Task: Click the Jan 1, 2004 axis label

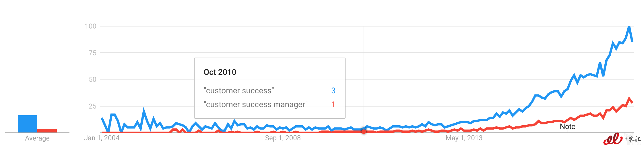Action: (102, 138)
